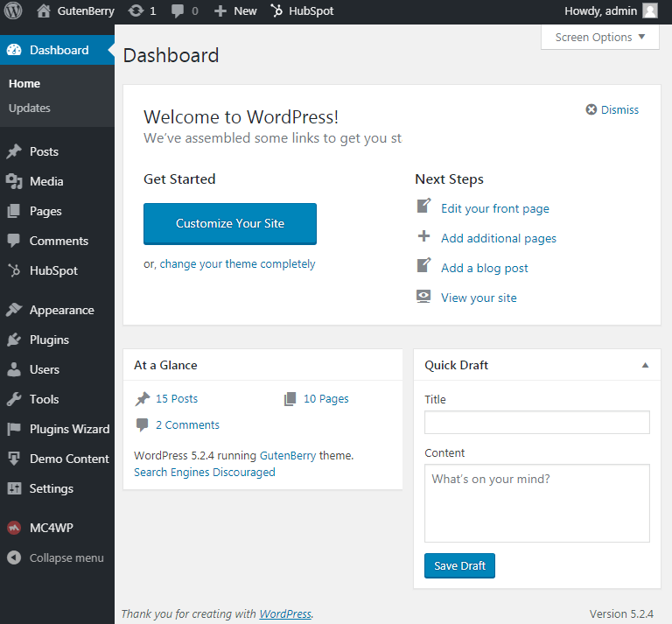The width and height of the screenshot is (672, 624).
Task: Click edit icon beside Edit your front page
Action: point(423,206)
